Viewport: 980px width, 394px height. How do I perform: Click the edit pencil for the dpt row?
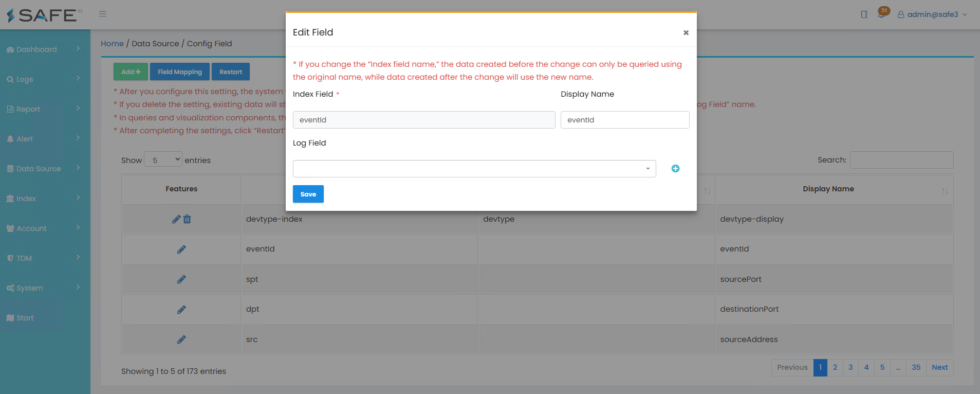click(181, 310)
